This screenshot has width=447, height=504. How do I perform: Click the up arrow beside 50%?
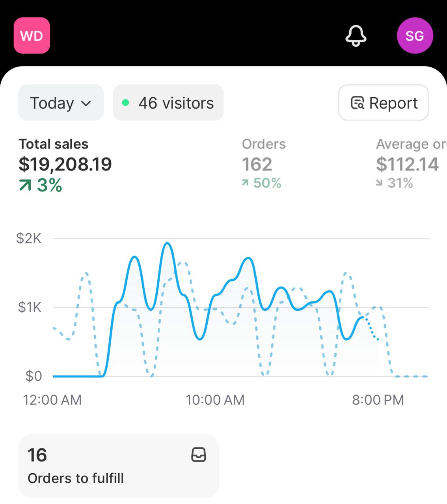pyautogui.click(x=245, y=183)
